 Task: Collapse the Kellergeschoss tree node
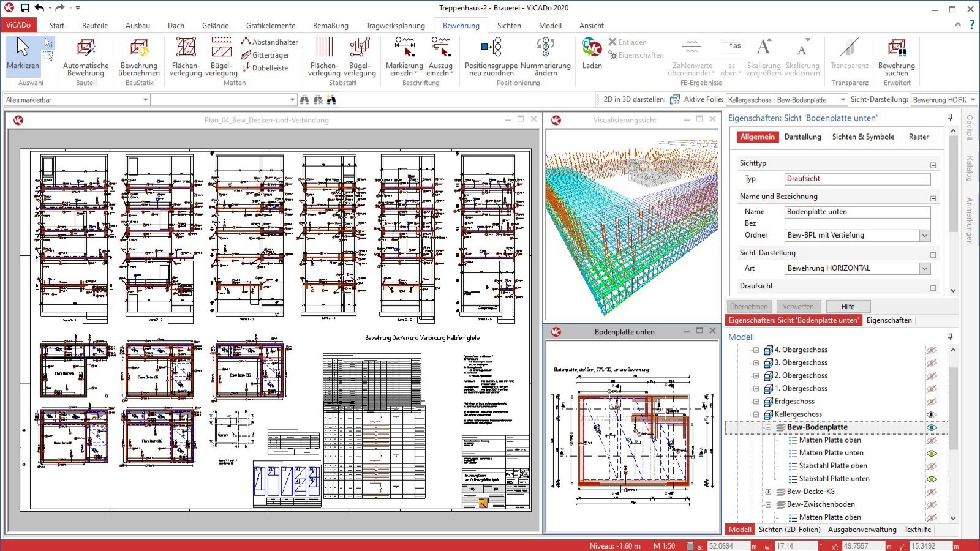[x=756, y=414]
